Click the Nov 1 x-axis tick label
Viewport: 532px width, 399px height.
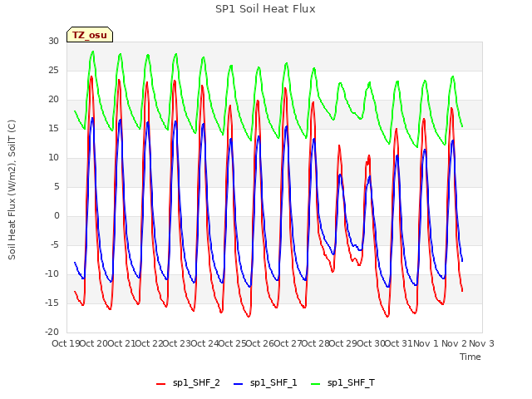point(426,343)
